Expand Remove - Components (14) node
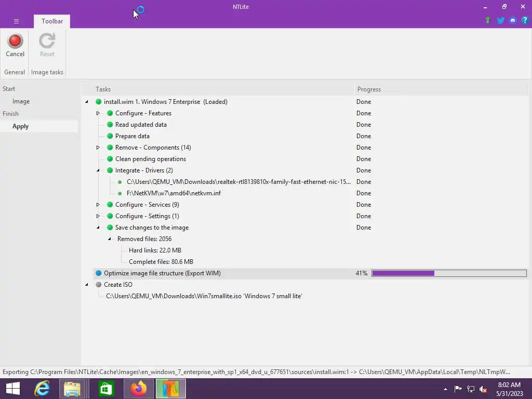Screen dimensions: 532x399 point(98,148)
